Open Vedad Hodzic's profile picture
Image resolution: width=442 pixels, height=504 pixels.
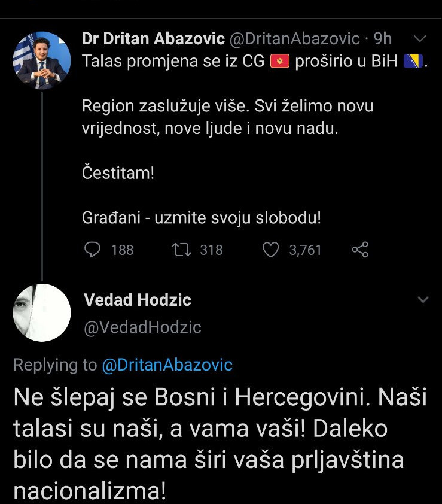[42, 312]
